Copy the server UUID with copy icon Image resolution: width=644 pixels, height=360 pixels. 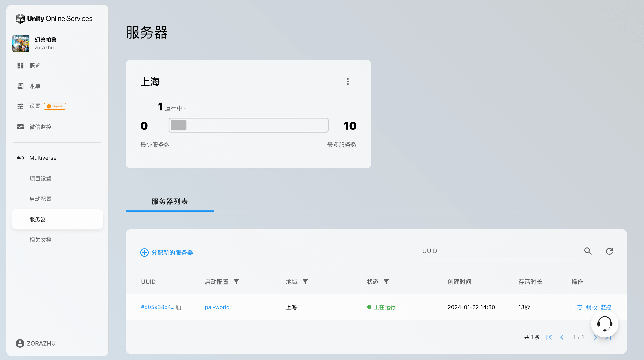tap(179, 307)
